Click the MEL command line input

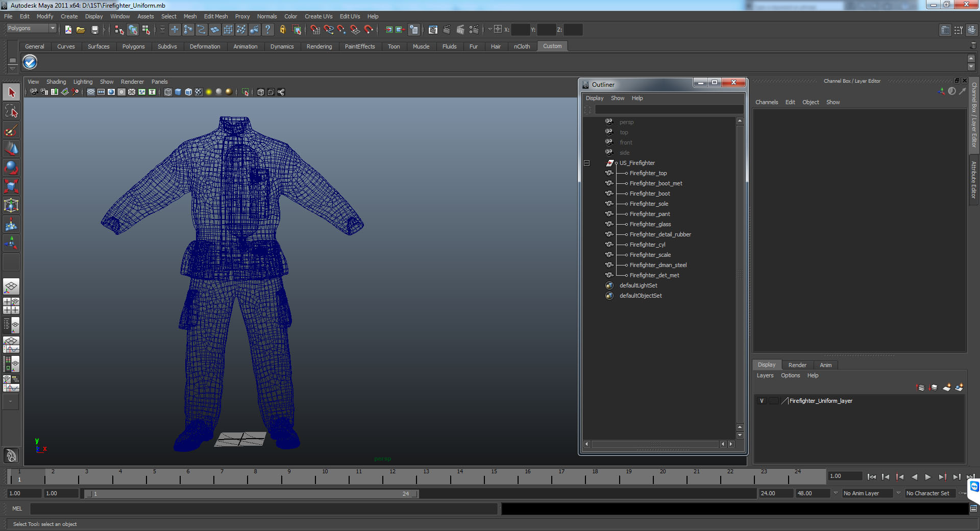[264, 509]
